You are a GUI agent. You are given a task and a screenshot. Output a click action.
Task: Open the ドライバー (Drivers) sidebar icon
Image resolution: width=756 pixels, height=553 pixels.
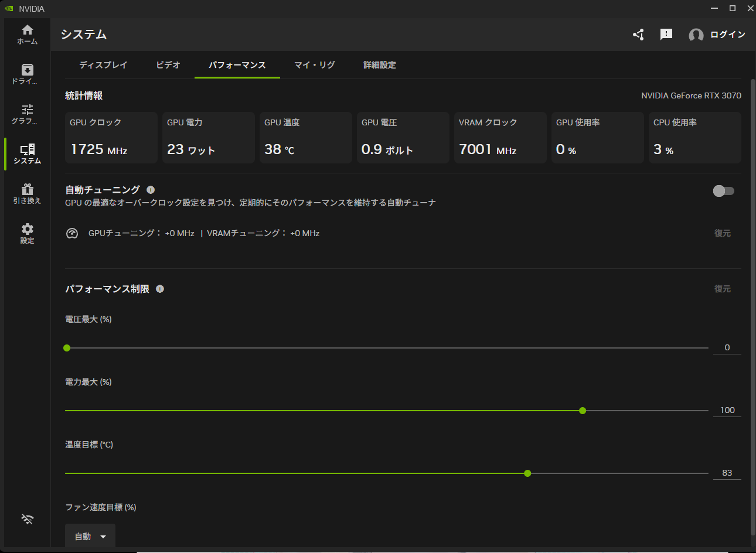tap(27, 74)
